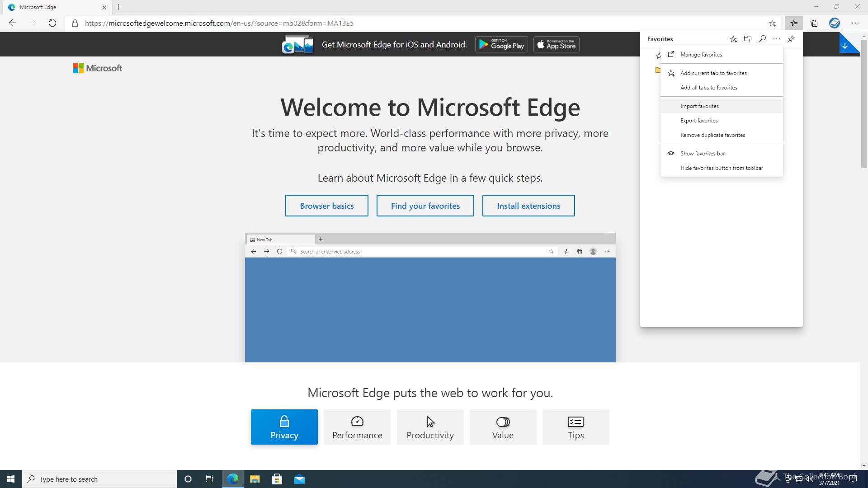Viewport: 868px width, 488px height.
Task: Choose Add current tab to favorites
Action: pos(722,73)
